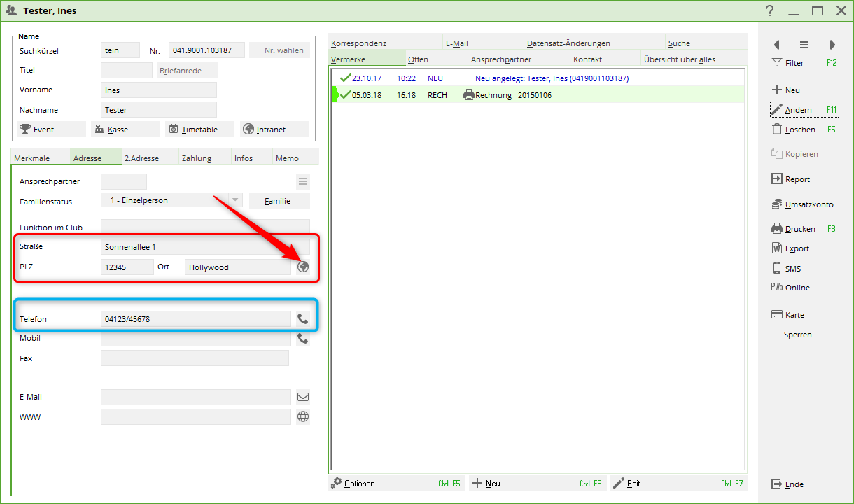Click Sperren in sidebar
The width and height of the screenshot is (854, 504).
(798, 335)
